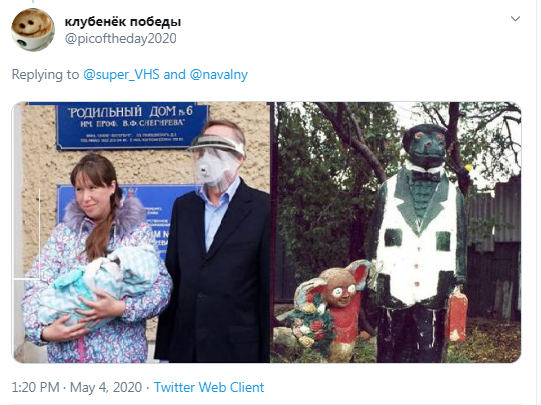Click the May 4, 2020 date

coord(106,387)
